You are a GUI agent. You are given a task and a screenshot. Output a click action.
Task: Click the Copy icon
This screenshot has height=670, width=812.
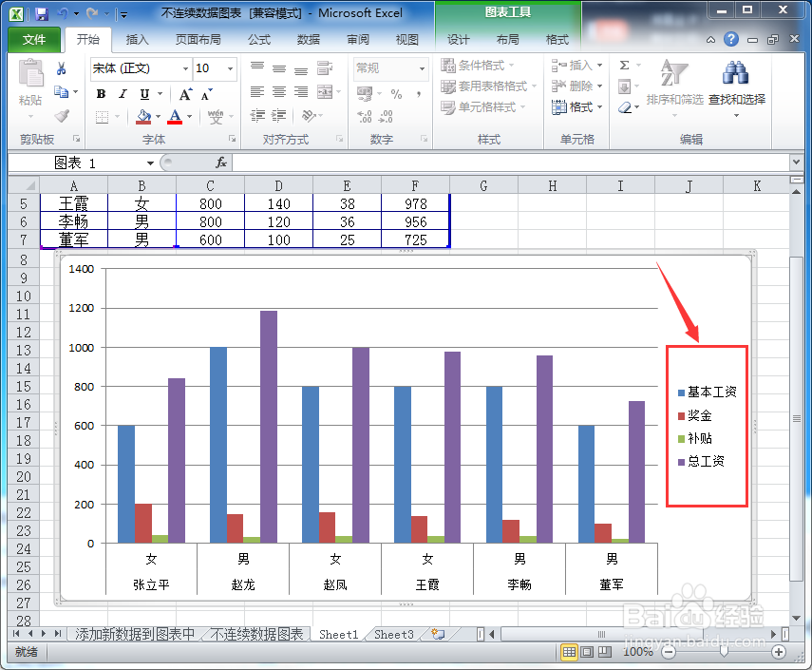click(61, 92)
